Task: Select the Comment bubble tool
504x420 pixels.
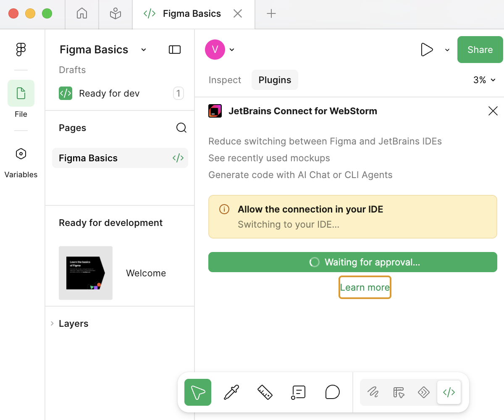Action: [x=332, y=392]
